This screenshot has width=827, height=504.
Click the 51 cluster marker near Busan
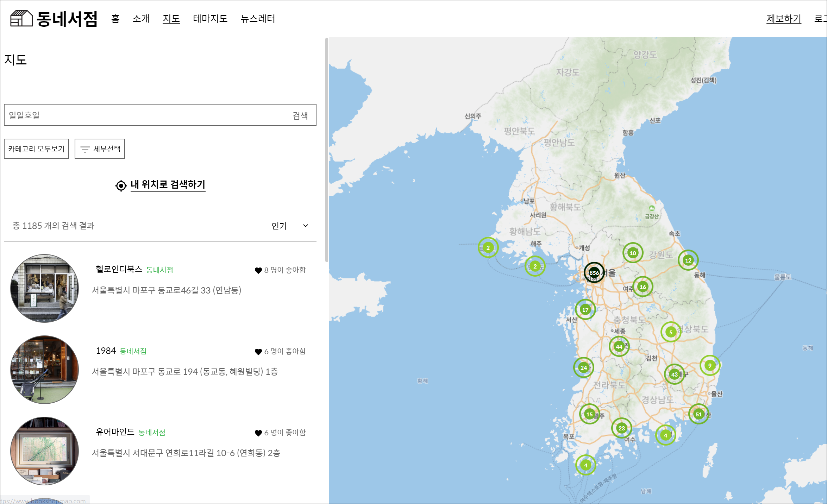698,414
